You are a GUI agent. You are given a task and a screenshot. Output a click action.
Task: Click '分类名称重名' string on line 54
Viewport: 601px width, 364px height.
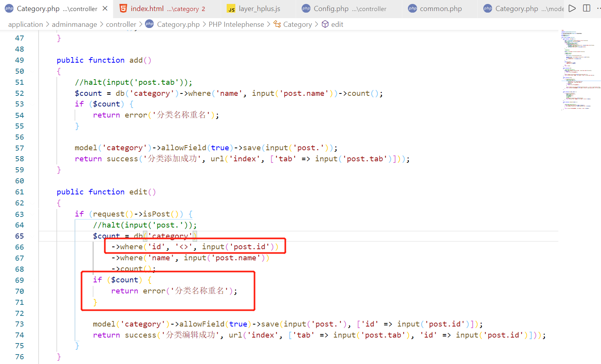click(x=181, y=115)
